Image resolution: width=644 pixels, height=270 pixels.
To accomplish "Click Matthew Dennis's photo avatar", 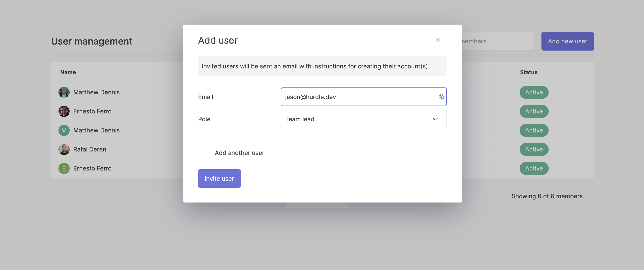I will (64, 92).
